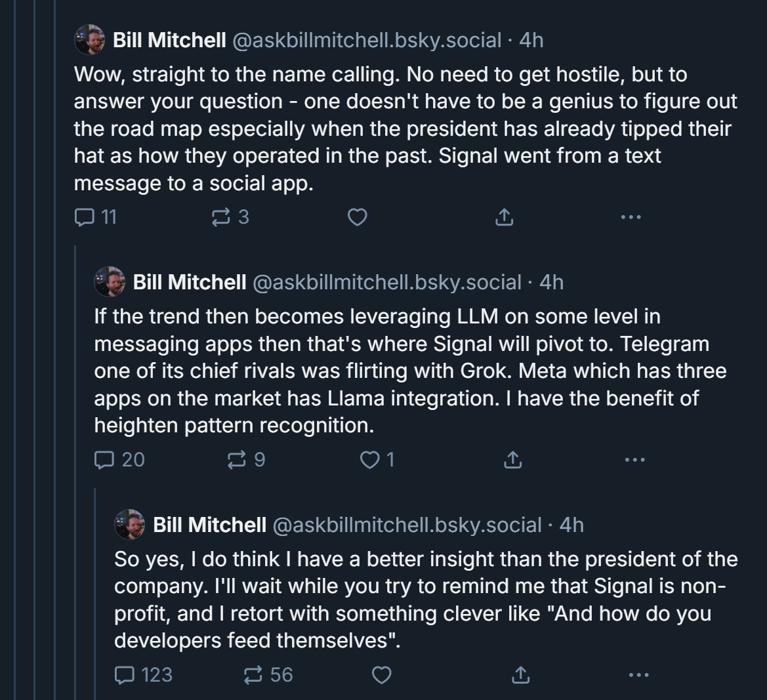Open more options menu on second post
767x700 pixels.
coord(634,460)
